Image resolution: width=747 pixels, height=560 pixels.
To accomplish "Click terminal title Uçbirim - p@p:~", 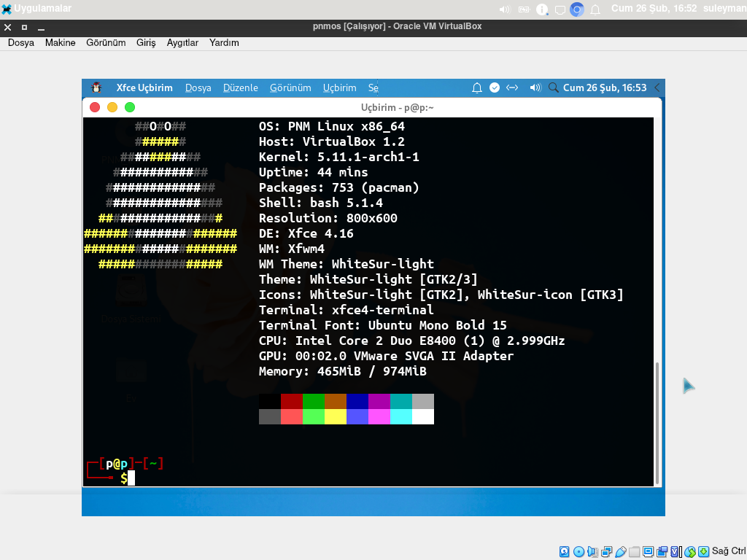I will pyautogui.click(x=397, y=108).
